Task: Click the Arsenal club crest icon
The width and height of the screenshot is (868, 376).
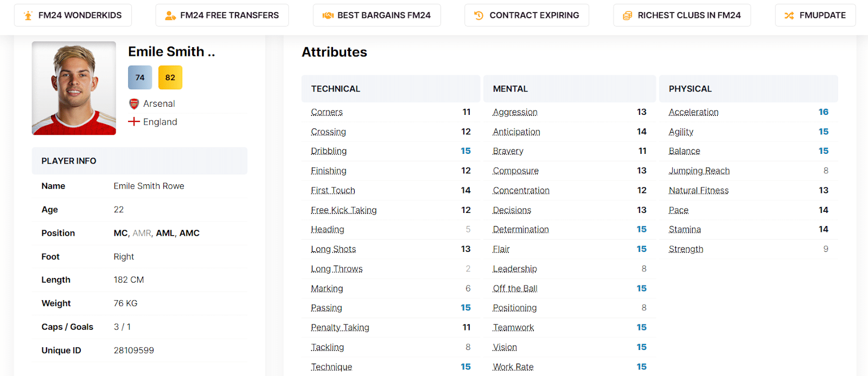Action: 134,103
